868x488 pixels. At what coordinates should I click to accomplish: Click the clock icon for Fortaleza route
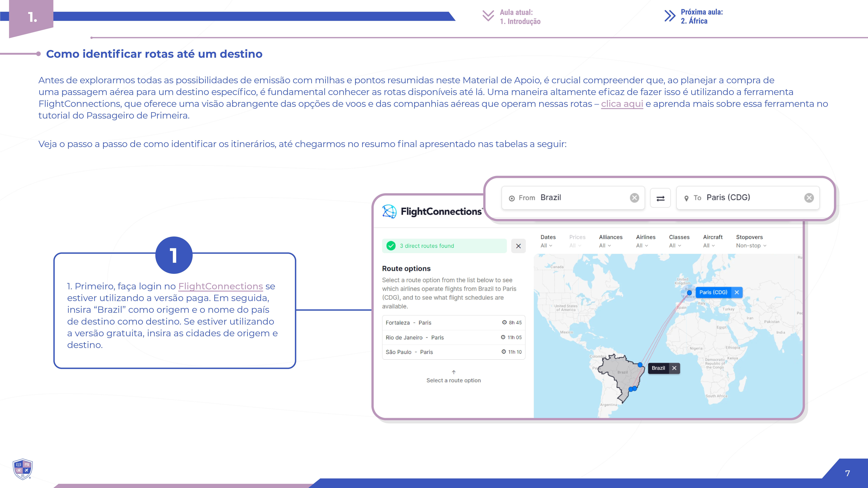coord(504,322)
